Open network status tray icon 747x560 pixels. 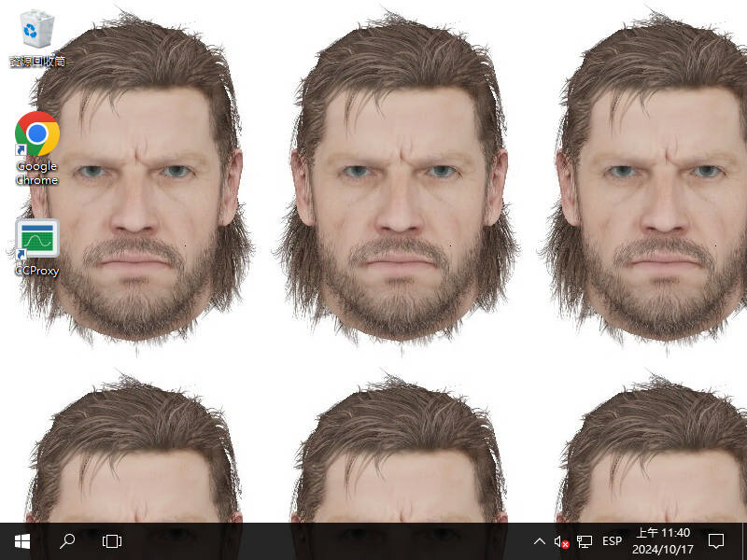coord(585,541)
